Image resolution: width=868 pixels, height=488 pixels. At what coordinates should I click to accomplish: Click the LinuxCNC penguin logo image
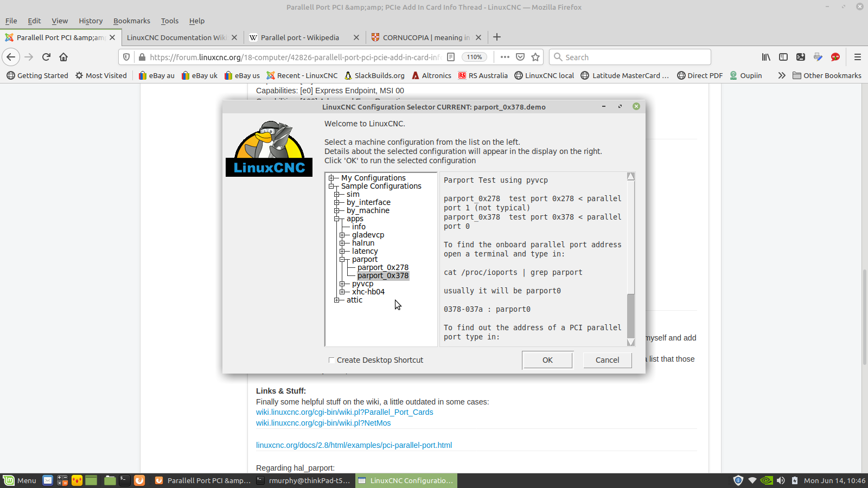point(269,148)
